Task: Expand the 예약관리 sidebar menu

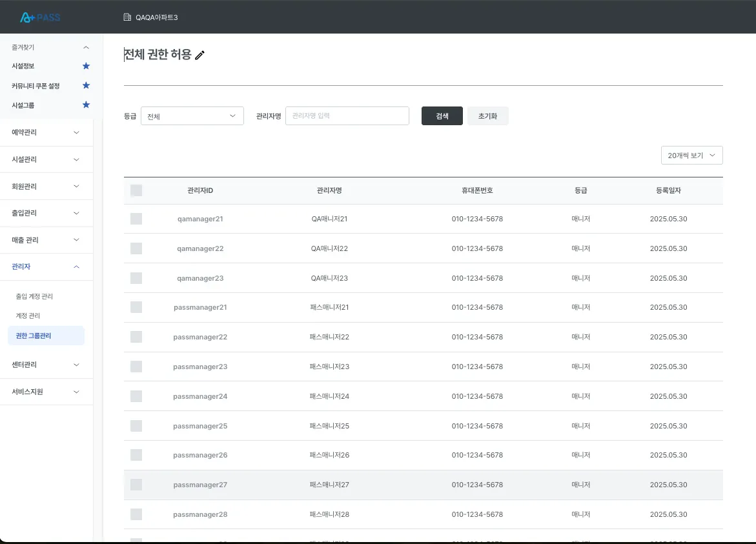Action: coord(46,132)
